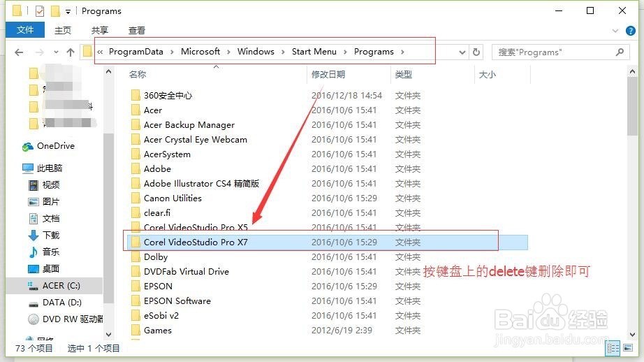The height and width of the screenshot is (362, 644).
Task: Select the DVDFab Virtual Drive folder
Action: pyautogui.click(x=186, y=272)
